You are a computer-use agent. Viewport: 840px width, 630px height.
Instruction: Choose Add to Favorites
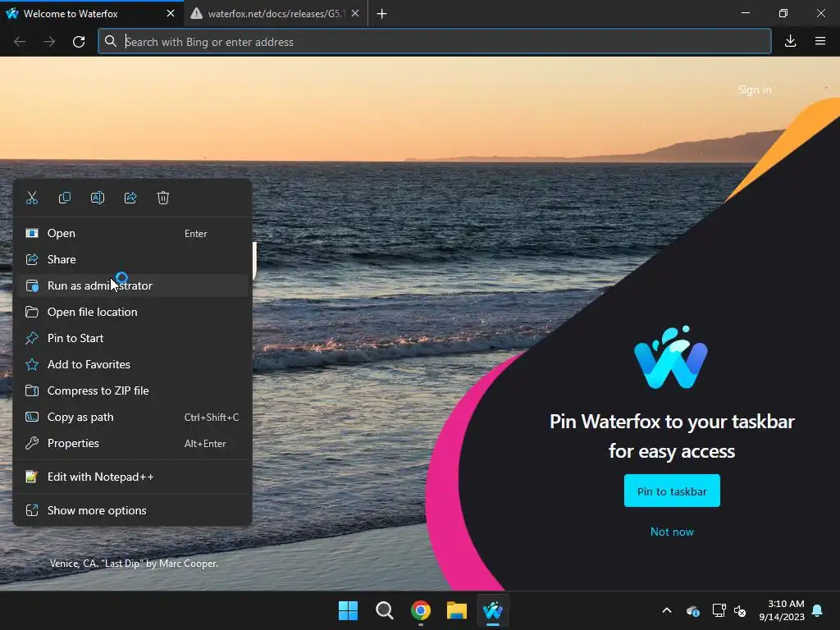point(132,364)
